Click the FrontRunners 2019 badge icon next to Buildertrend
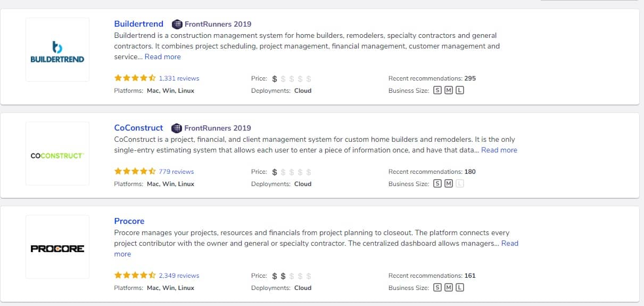The image size is (644, 306). [x=177, y=24]
